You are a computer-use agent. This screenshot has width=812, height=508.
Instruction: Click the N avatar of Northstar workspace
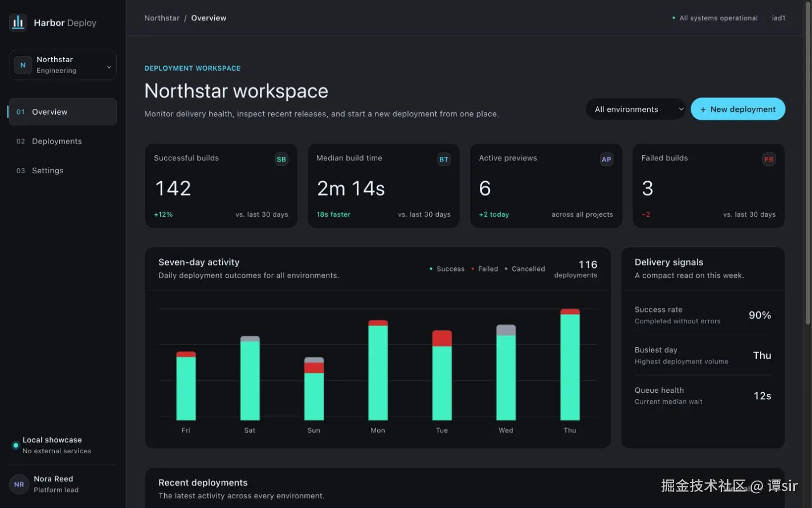[x=23, y=65]
